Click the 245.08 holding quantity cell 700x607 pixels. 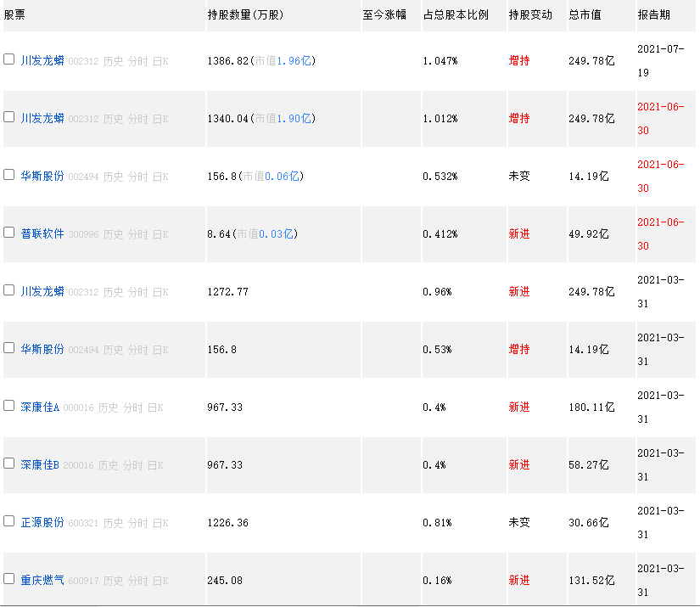coord(225,580)
